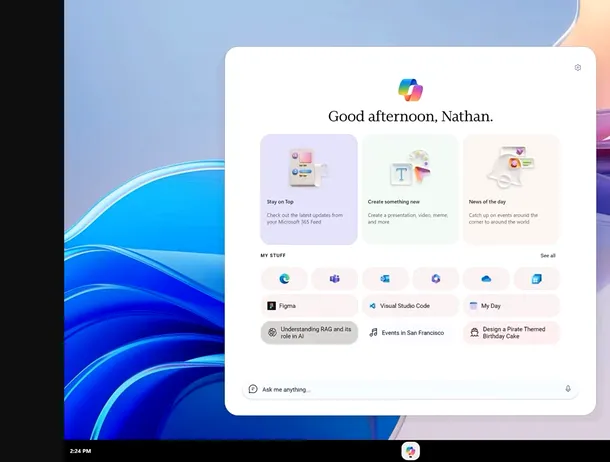Screen dimensions: 610x462
Task: Click the My Day calendar icon
Action: [473, 306]
